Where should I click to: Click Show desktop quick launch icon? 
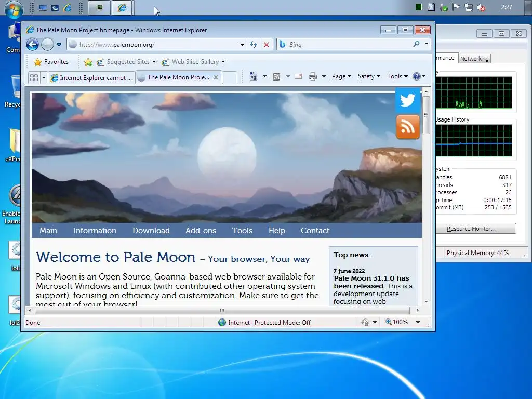(43, 8)
